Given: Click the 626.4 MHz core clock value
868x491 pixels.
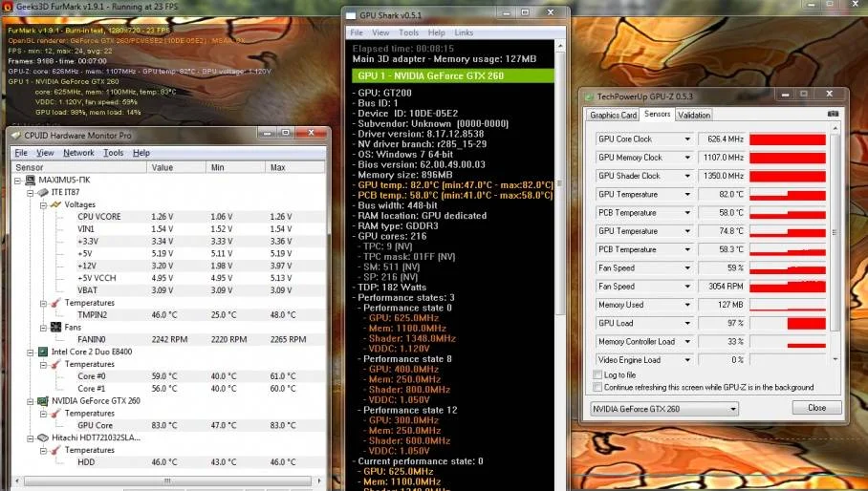Looking at the screenshot, I should [x=726, y=139].
